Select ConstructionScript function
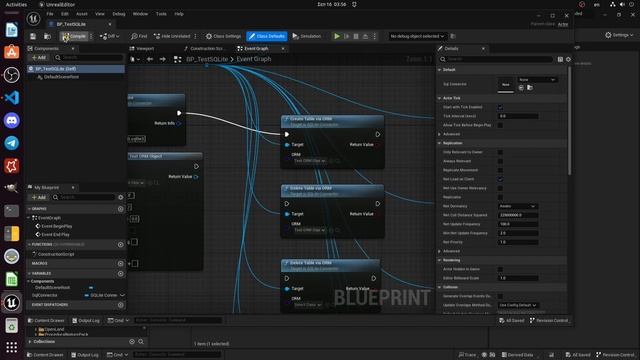The height and width of the screenshot is (360, 640). point(56,254)
